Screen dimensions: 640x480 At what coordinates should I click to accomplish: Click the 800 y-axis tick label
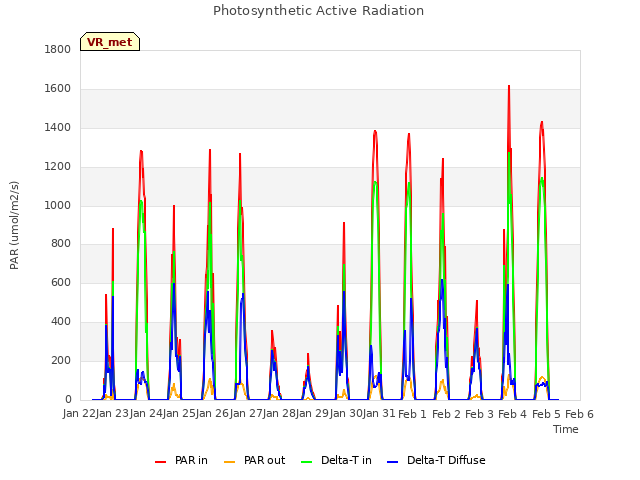coord(61,244)
